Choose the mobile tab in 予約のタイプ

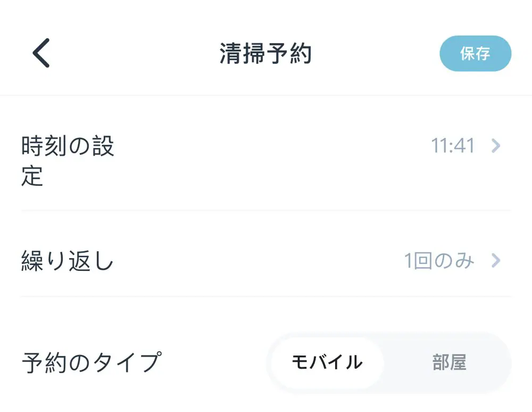pyautogui.click(x=327, y=363)
